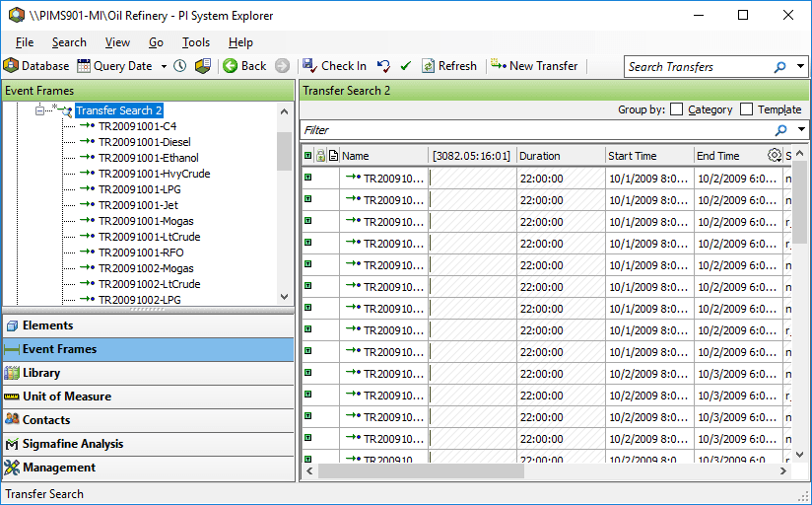
Task: Click into the Search Transfers box
Action: click(699, 67)
